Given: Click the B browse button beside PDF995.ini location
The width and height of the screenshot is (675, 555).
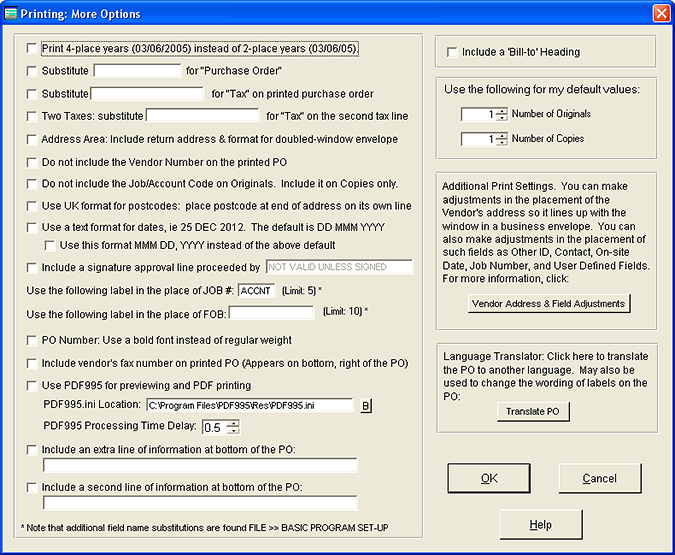Looking at the screenshot, I should point(366,406).
